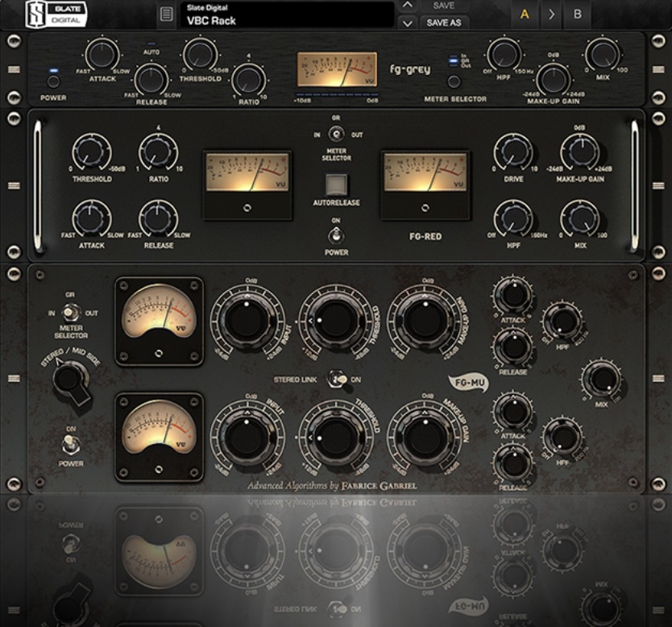The image size is (672, 627).
Task: Click the FG-Grey VU meter
Action: (x=337, y=69)
